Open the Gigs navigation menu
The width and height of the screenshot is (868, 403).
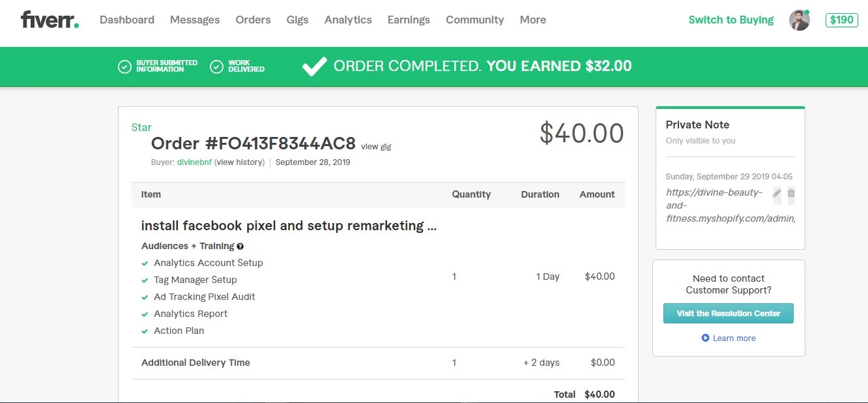(297, 20)
